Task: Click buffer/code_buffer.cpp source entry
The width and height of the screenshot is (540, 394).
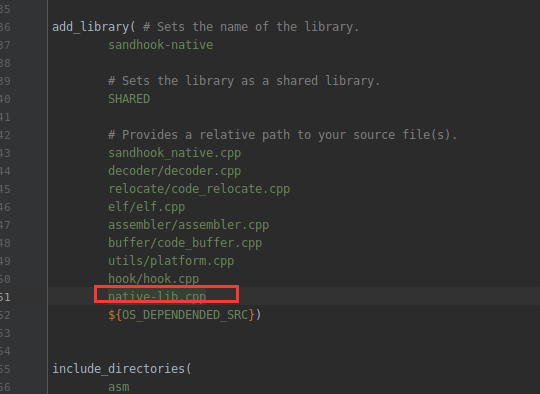Action: click(x=185, y=243)
